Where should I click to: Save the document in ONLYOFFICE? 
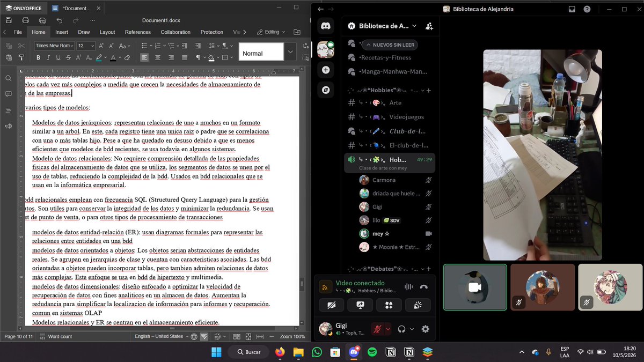coord(9,20)
